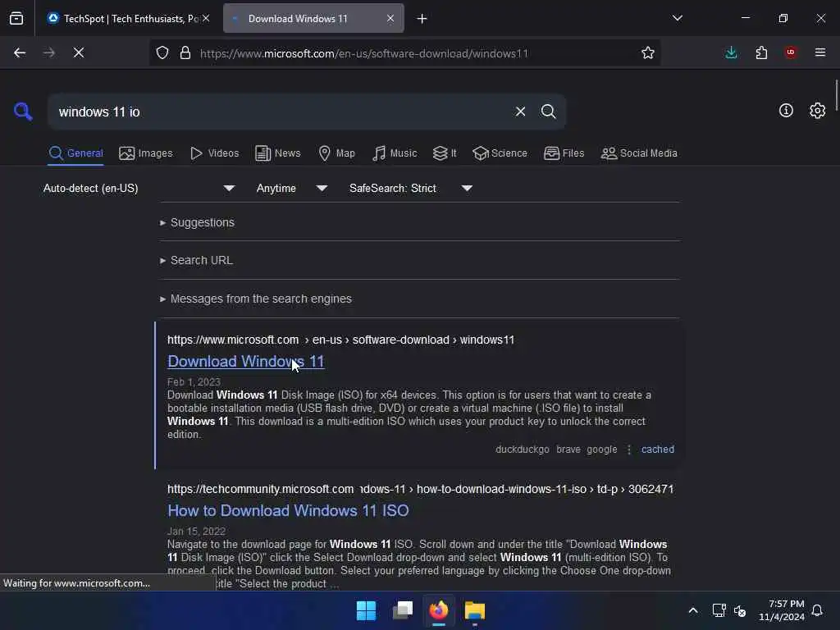Open the Anytime time-range dropdown
This screenshot has height=630, width=840.
[x=292, y=188]
